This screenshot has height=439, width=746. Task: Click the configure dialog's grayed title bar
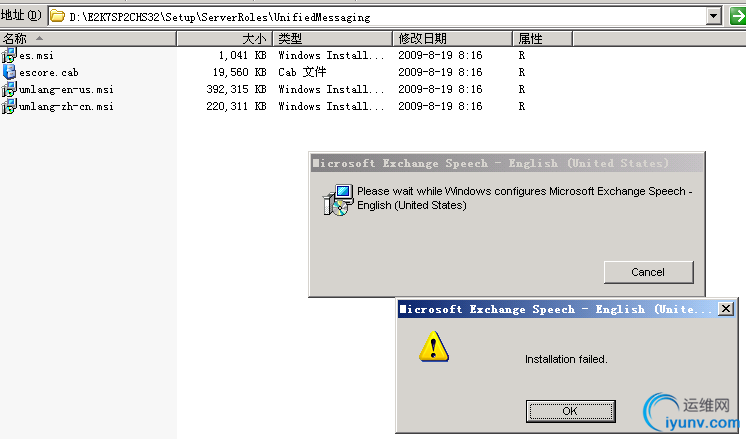coord(507,163)
